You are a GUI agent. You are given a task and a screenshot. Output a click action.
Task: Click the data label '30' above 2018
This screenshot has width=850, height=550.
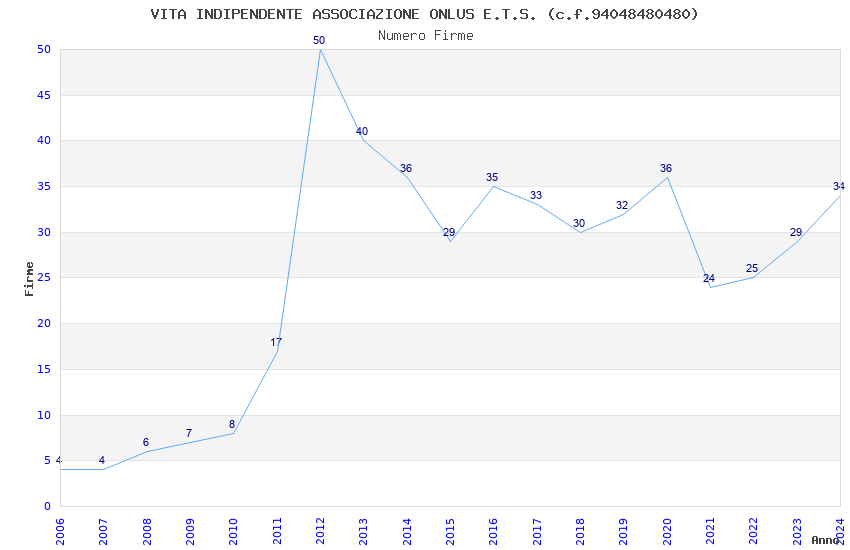pos(579,223)
